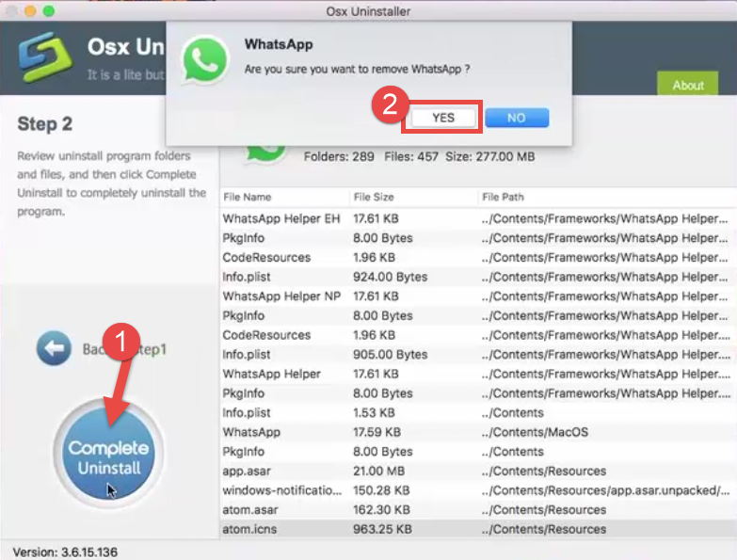
Task: Click the WhatsApp icon in the dialog
Action: (x=205, y=60)
